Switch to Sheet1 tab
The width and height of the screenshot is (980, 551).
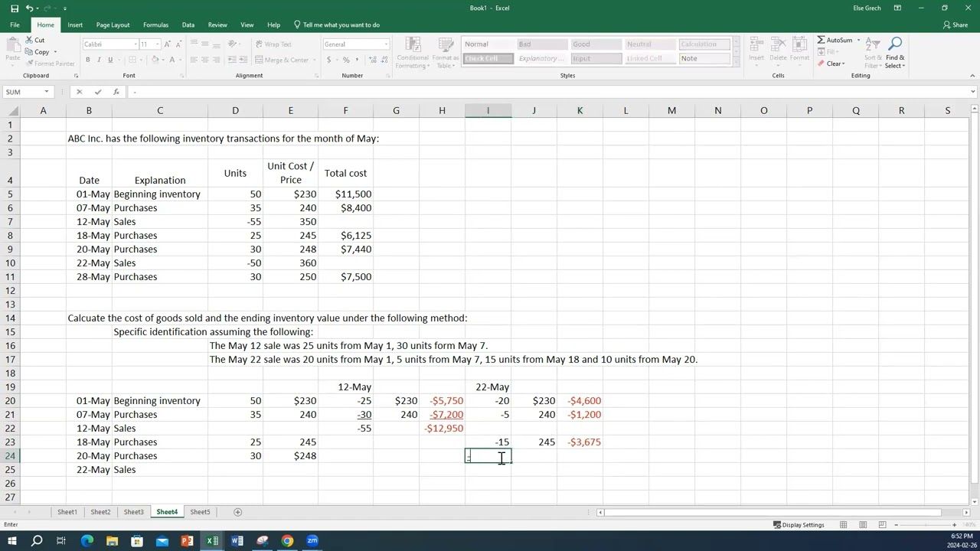[67, 512]
